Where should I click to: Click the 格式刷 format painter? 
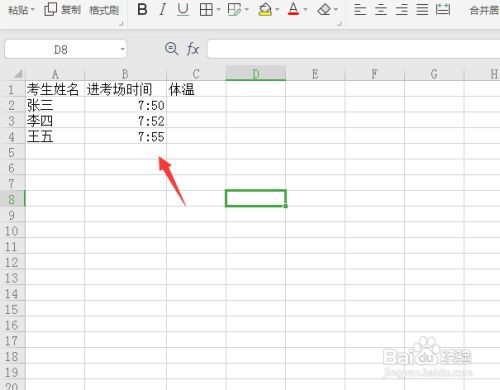pos(104,10)
